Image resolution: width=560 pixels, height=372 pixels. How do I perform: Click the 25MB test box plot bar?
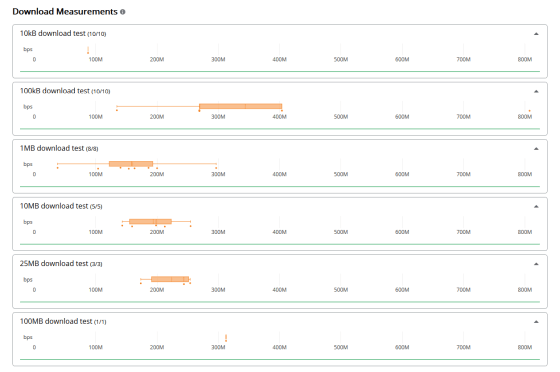tap(170, 279)
